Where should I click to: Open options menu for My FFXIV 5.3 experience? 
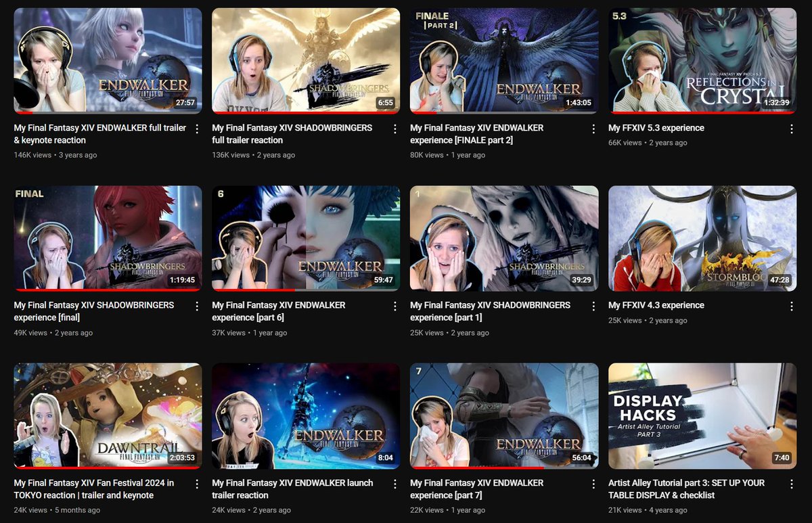pos(792,129)
